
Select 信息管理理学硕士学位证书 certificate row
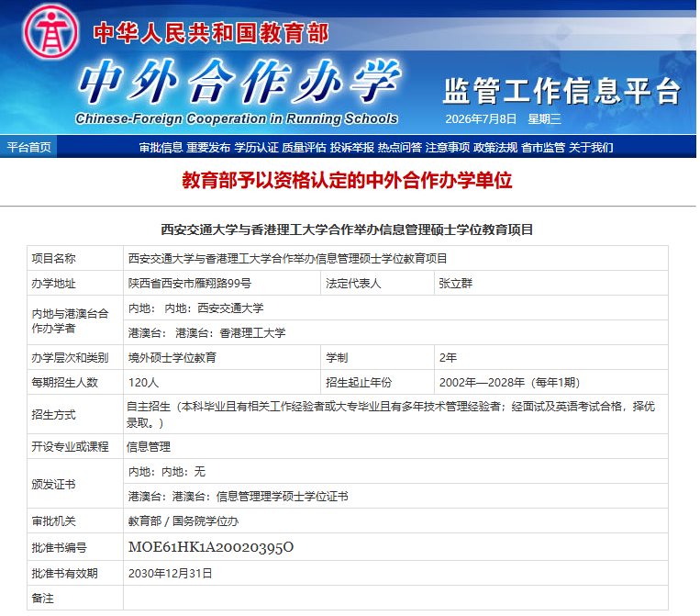395,496
